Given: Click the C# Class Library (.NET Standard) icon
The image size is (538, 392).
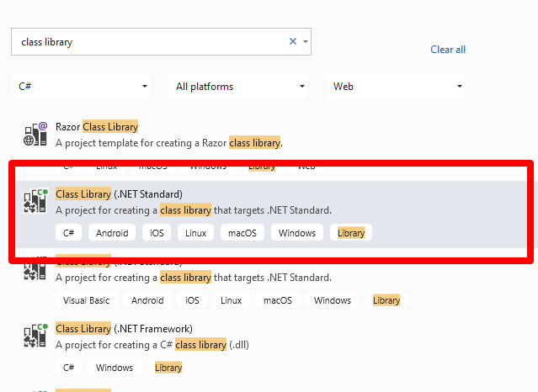Looking at the screenshot, I should (35, 202).
